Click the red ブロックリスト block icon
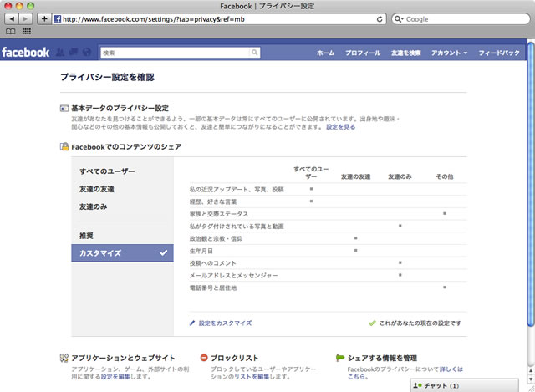Image resolution: width=535 pixels, height=392 pixels. (204, 358)
